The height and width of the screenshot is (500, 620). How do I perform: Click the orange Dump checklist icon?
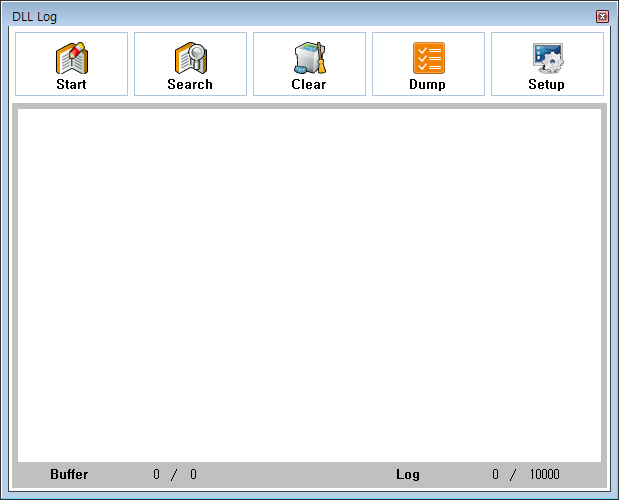(428, 58)
